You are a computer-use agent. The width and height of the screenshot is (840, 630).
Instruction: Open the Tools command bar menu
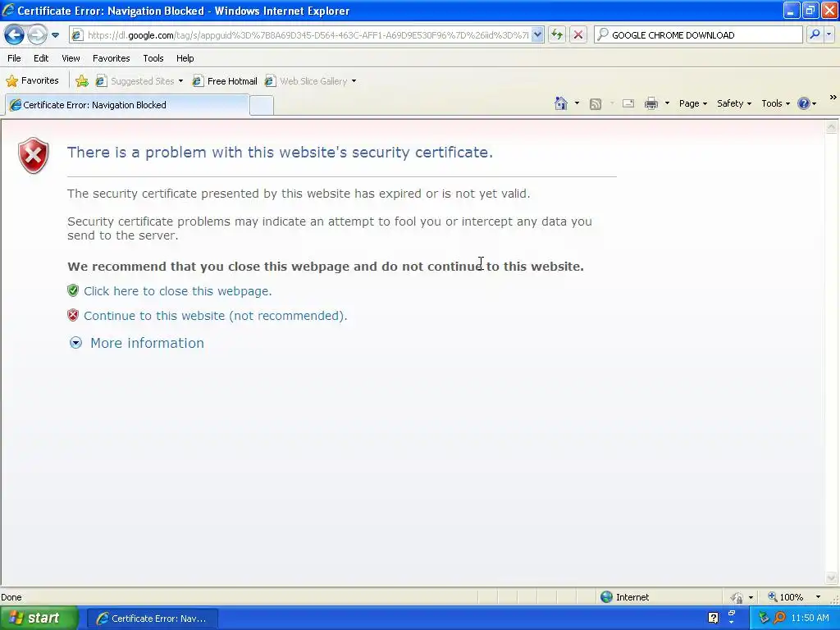click(775, 103)
